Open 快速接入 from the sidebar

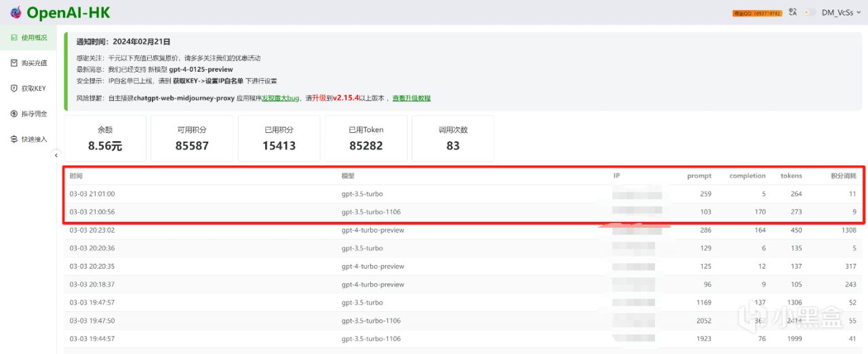(28, 139)
